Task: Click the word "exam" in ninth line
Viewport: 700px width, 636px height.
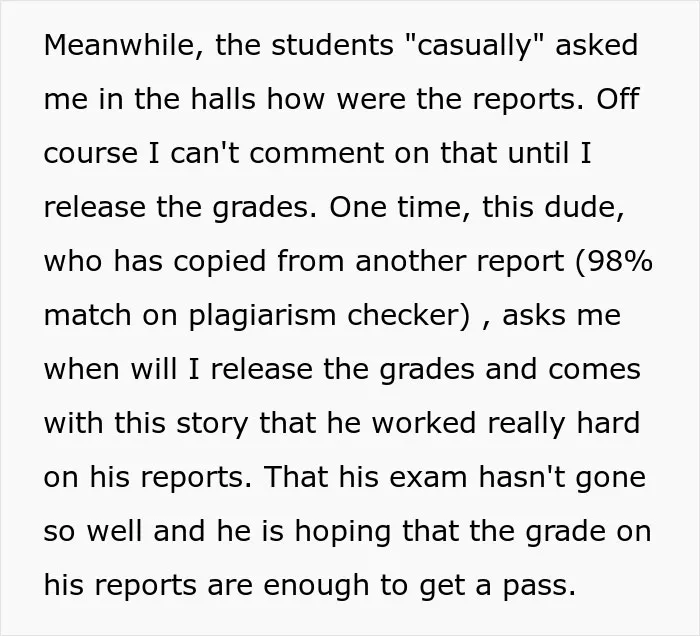Action: coord(428,478)
